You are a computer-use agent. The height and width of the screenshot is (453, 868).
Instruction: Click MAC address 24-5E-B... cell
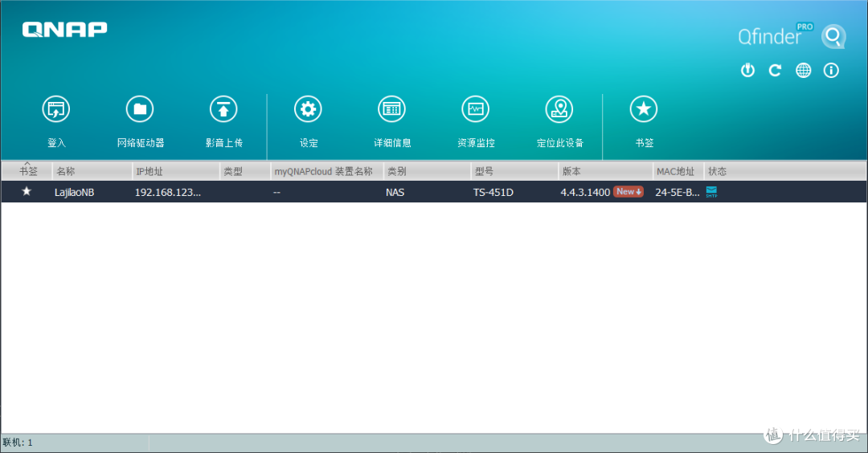678,193
